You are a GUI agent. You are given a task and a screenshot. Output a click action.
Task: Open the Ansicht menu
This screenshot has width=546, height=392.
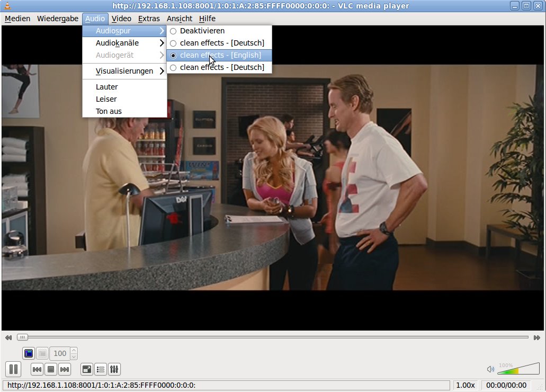tap(180, 19)
